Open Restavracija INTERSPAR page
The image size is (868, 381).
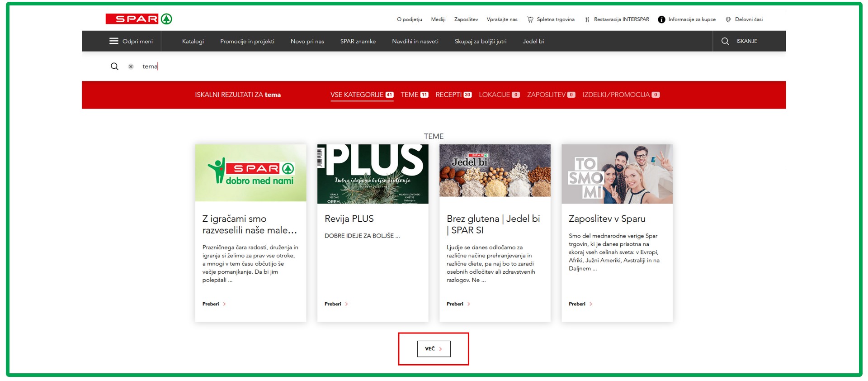click(x=622, y=19)
